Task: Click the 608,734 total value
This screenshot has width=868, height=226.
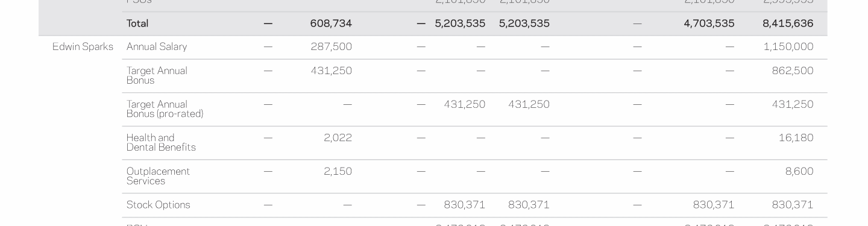Action: pyautogui.click(x=331, y=24)
